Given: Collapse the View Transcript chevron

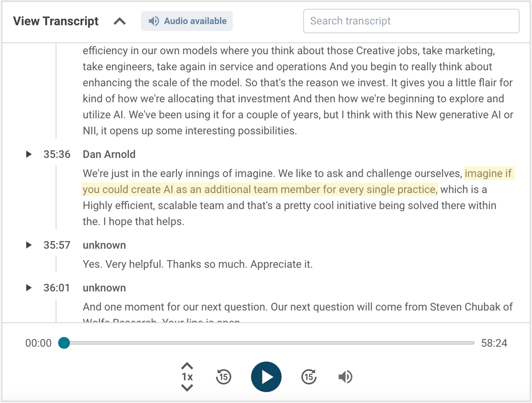Looking at the screenshot, I should 120,21.
